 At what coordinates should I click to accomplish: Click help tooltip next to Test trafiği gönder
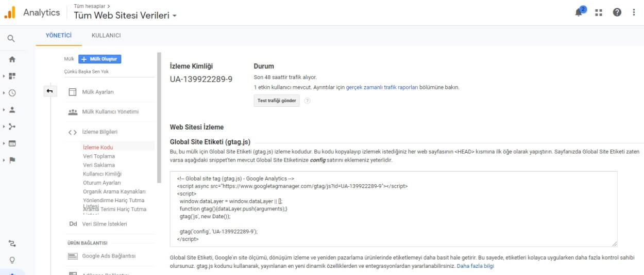(x=307, y=101)
